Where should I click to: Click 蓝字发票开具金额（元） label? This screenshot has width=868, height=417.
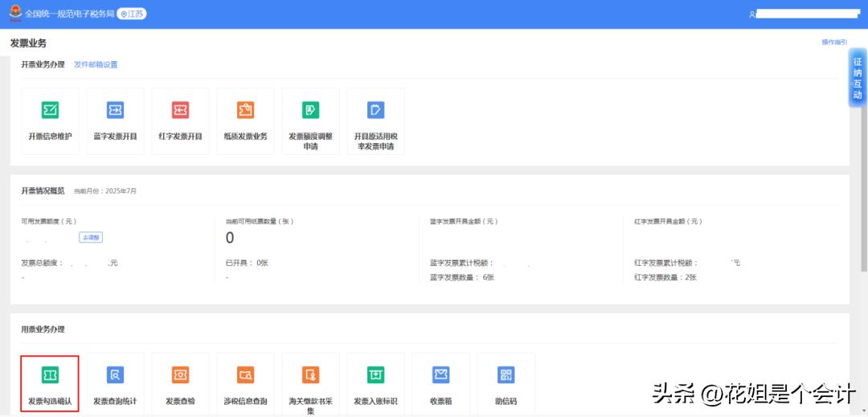pyautogui.click(x=464, y=221)
